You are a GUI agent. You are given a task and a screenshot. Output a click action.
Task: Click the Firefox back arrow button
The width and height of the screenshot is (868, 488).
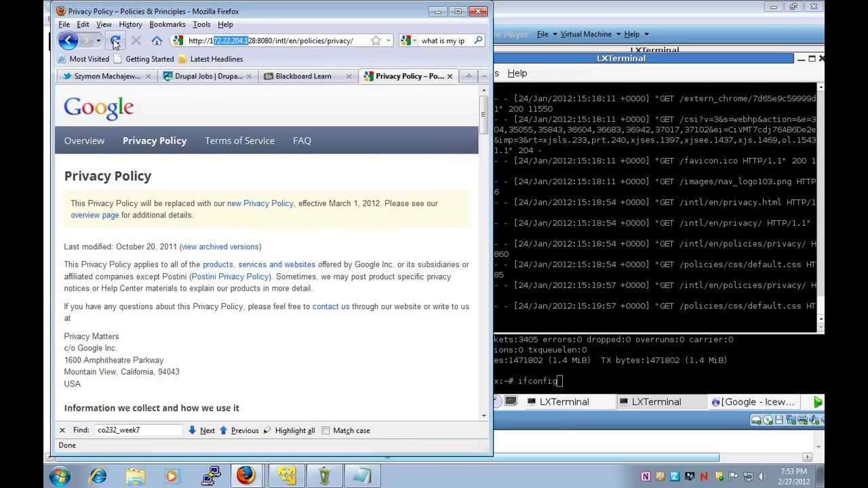point(68,41)
